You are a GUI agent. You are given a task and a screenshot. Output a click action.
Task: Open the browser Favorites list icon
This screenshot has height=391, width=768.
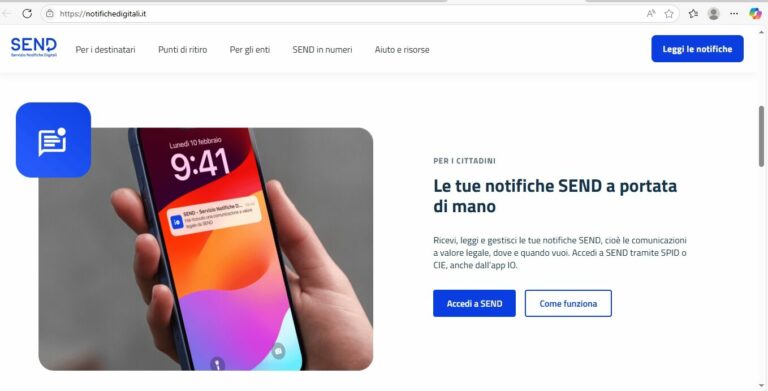click(x=693, y=14)
